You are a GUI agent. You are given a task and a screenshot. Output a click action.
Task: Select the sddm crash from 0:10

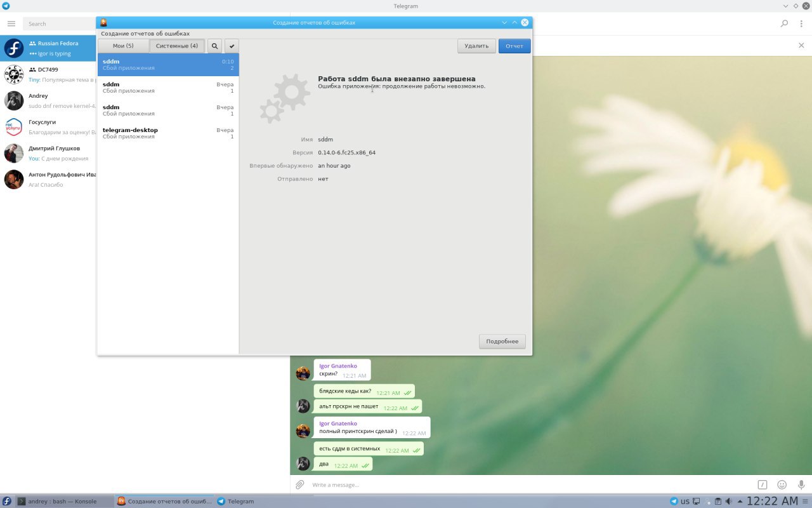168,65
